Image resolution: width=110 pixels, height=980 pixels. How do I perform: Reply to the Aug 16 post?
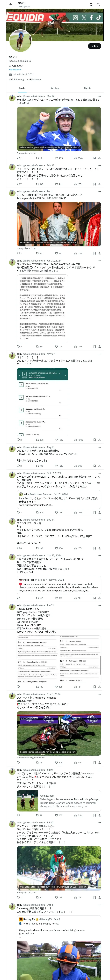(18, 466)
